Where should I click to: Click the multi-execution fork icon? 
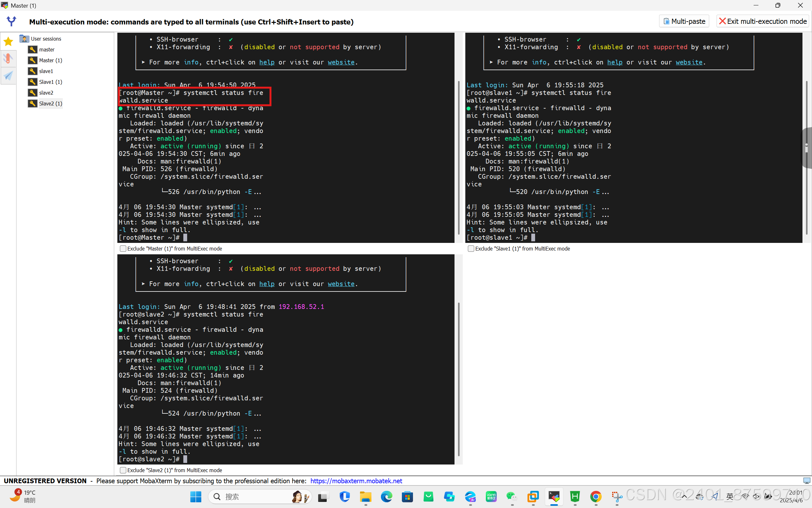pos(11,21)
